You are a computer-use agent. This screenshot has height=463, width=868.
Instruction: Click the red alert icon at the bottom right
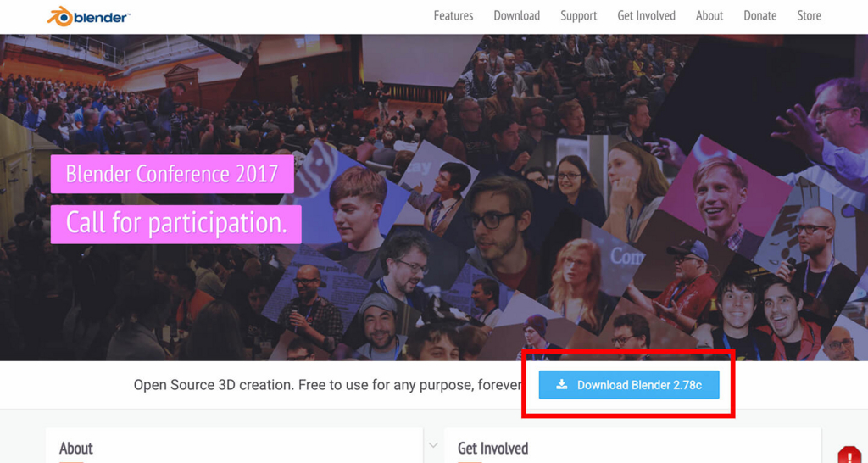pyautogui.click(x=849, y=455)
